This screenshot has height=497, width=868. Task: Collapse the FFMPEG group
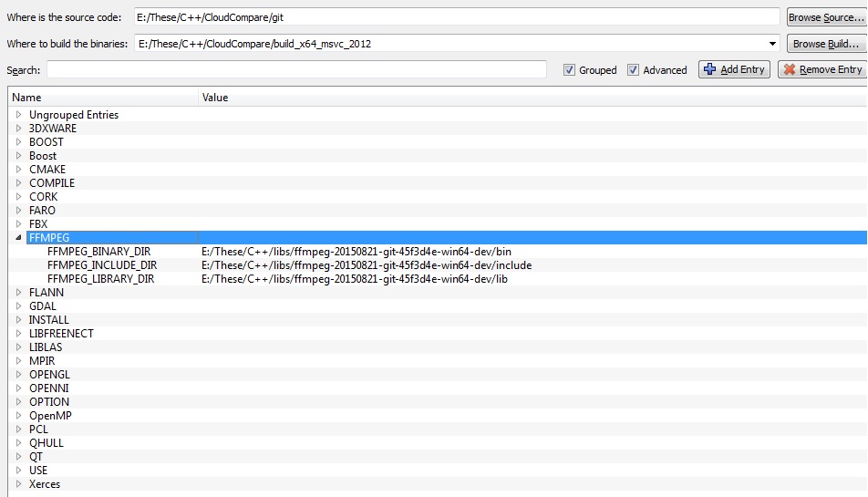[x=18, y=238]
